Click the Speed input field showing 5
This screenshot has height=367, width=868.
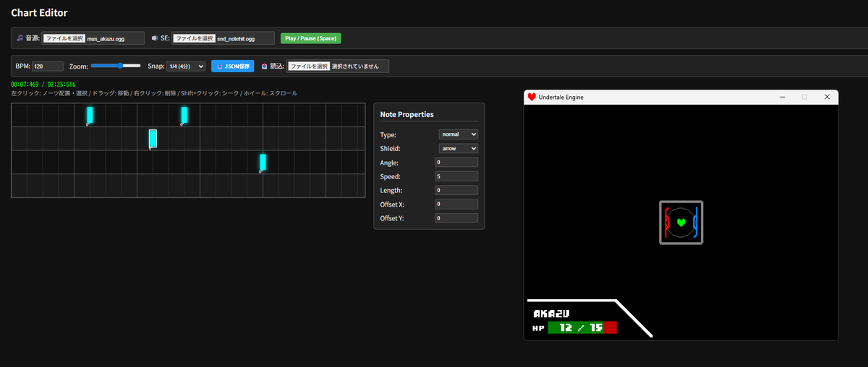click(456, 176)
